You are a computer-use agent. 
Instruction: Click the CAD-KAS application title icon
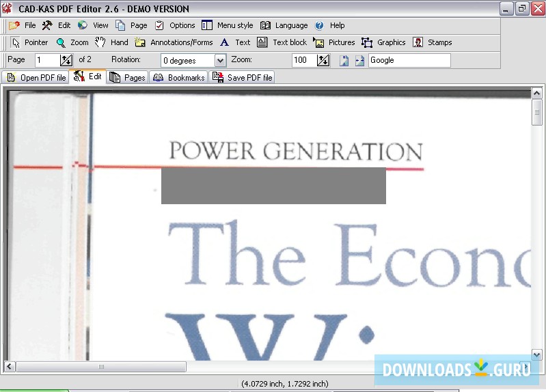[x=8, y=8]
